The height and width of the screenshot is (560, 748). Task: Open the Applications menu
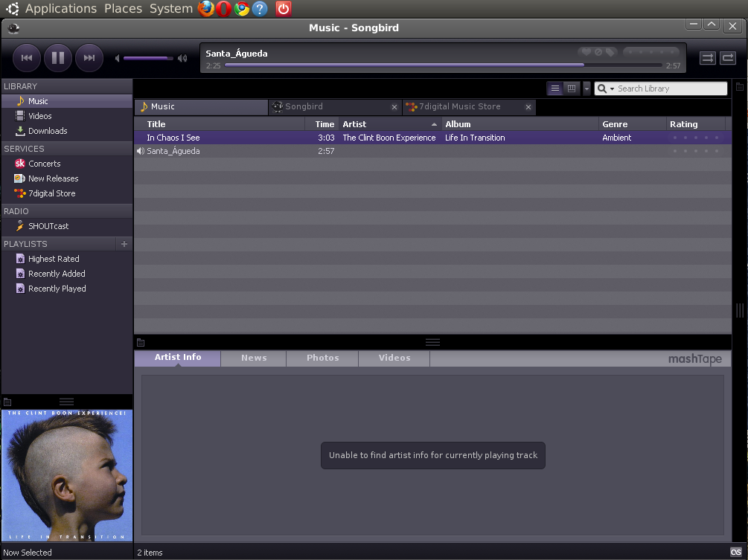pyautogui.click(x=60, y=8)
